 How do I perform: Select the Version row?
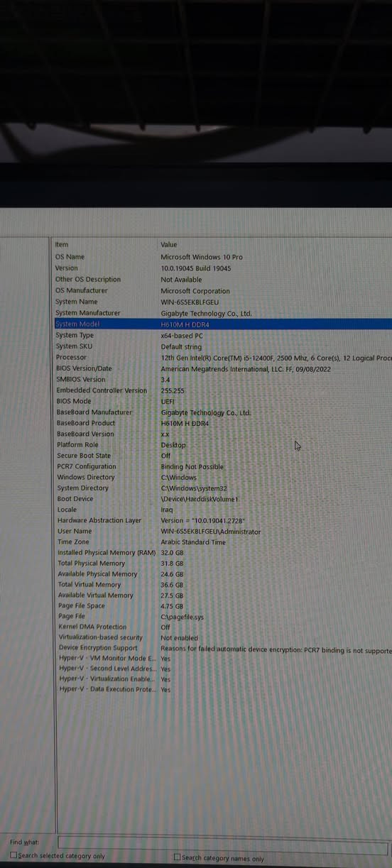222,268
